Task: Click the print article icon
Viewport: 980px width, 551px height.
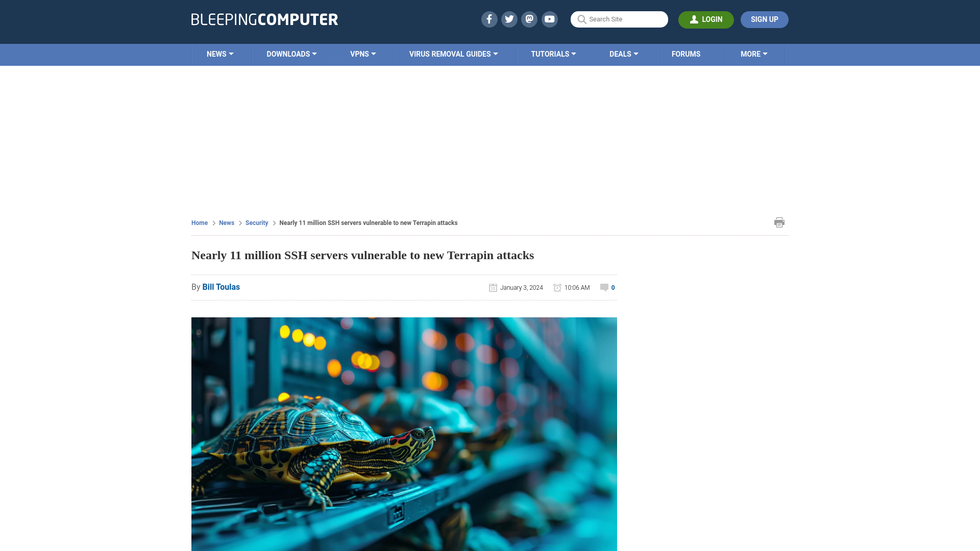Action: [779, 222]
